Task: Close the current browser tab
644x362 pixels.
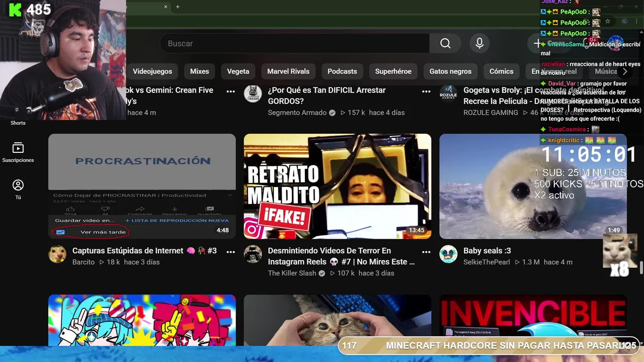Action: point(166,7)
